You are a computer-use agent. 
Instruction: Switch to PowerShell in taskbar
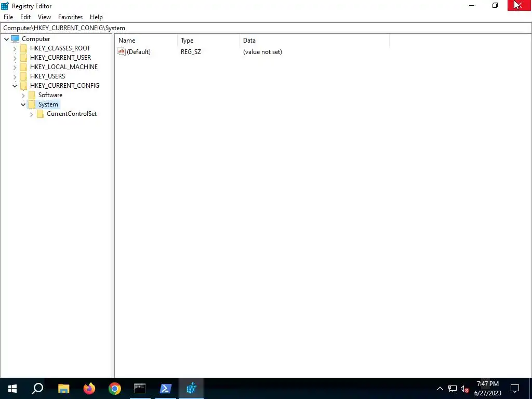166,389
